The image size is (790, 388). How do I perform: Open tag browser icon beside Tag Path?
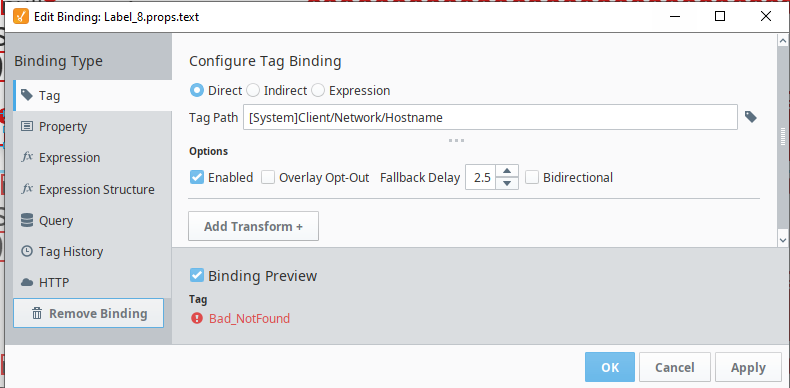click(751, 117)
